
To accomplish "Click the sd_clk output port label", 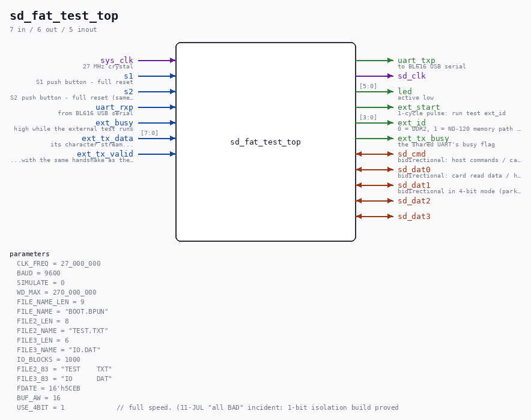I will [x=412, y=76].
